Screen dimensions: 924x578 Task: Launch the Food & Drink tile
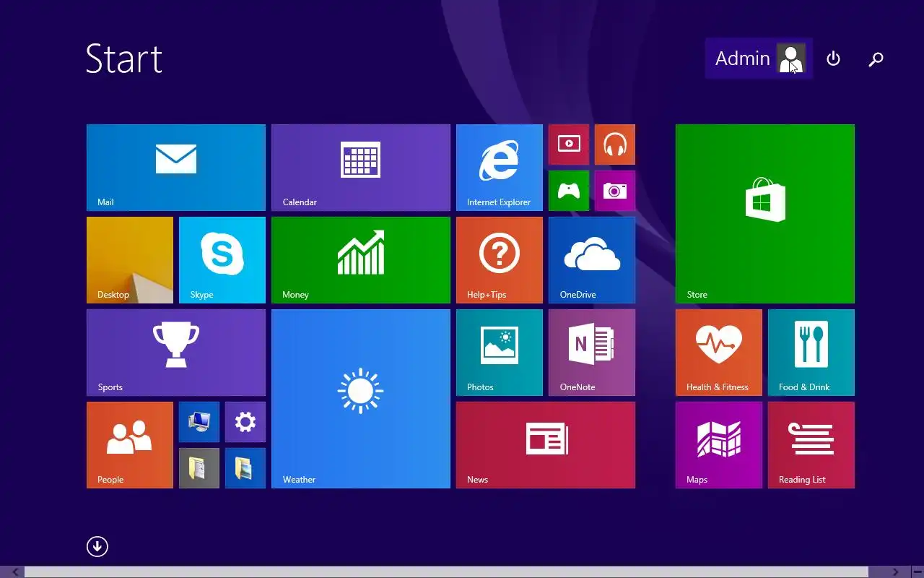pos(811,353)
